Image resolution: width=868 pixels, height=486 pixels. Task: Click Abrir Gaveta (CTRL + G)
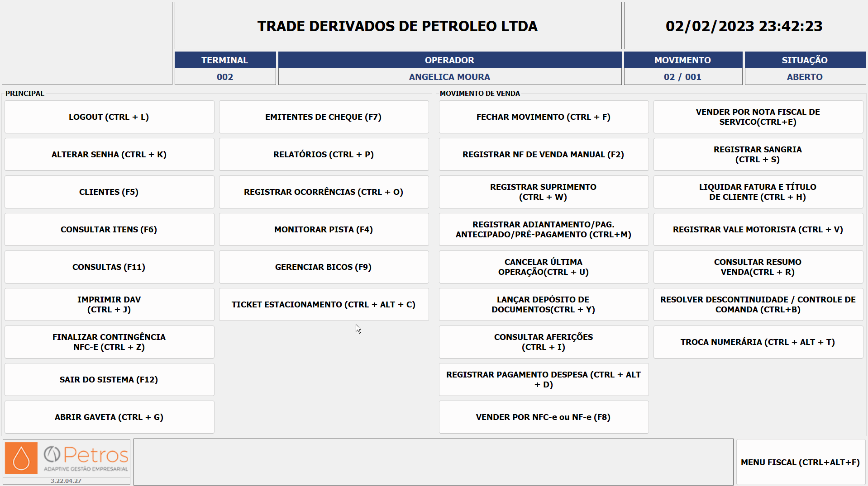109,417
